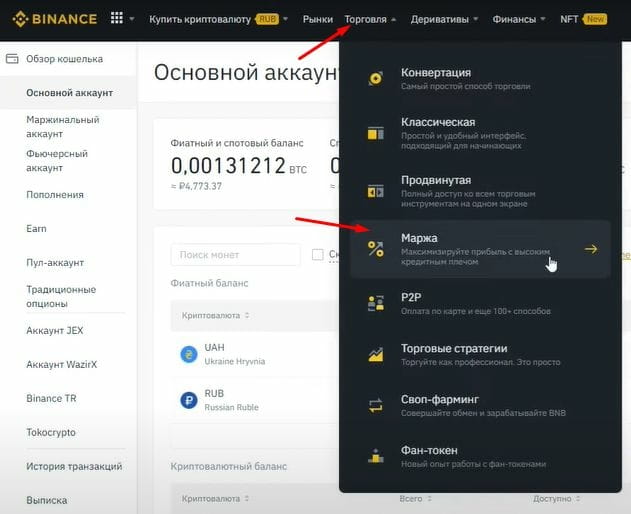Sort crypto table by Доступно column
631x514 pixels.
click(x=557, y=498)
